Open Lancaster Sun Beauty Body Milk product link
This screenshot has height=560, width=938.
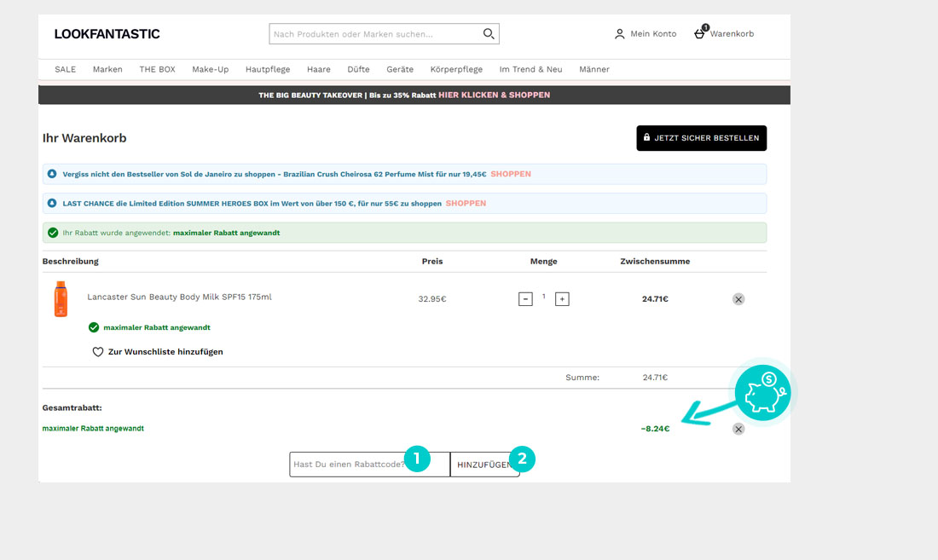coord(179,297)
